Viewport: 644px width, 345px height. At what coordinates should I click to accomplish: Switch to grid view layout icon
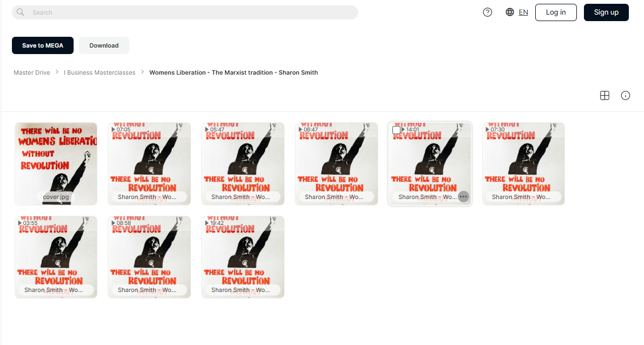point(604,96)
